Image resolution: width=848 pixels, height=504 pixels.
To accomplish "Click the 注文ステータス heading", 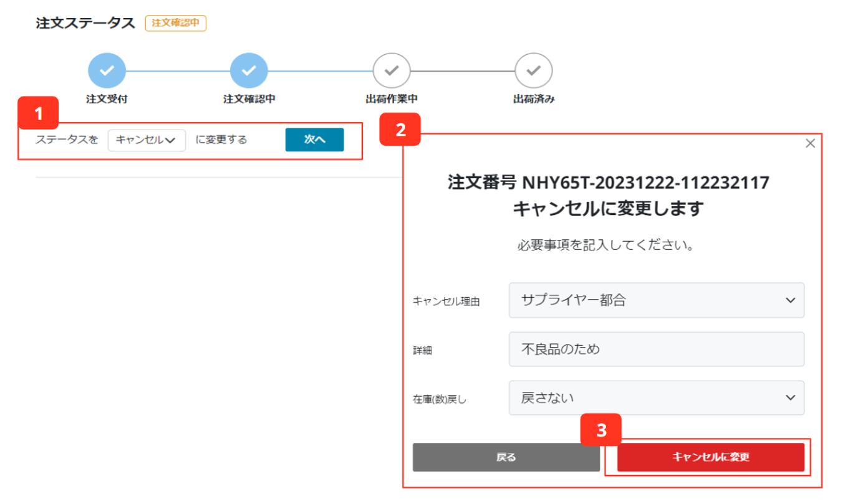I will click(85, 23).
